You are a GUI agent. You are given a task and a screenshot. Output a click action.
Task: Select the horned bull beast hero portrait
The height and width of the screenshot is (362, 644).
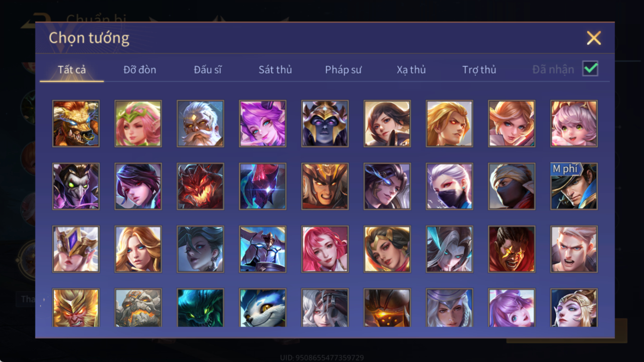point(76,124)
